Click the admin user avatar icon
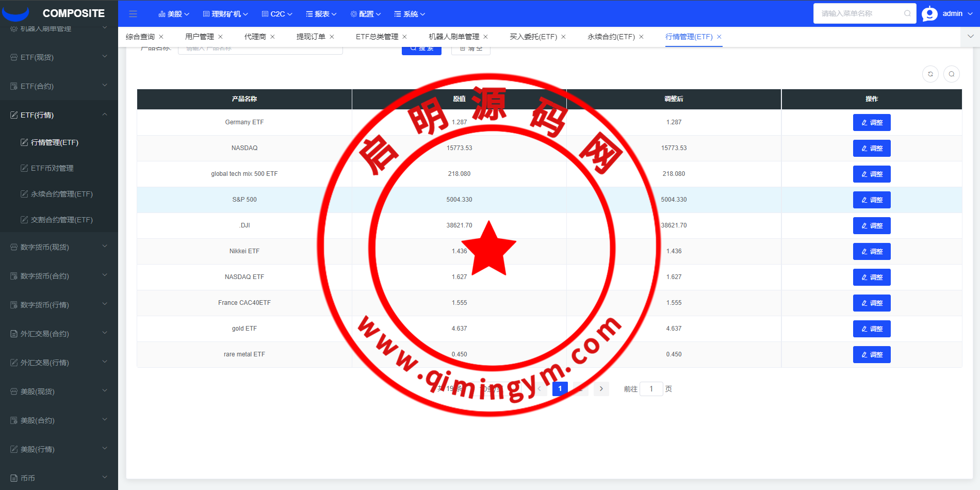980x490 pixels. (929, 14)
